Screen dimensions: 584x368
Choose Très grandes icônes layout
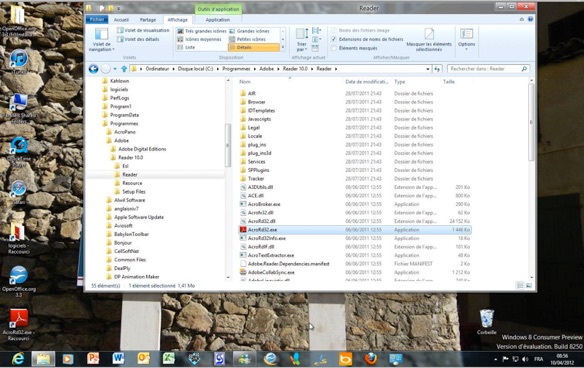[201, 31]
